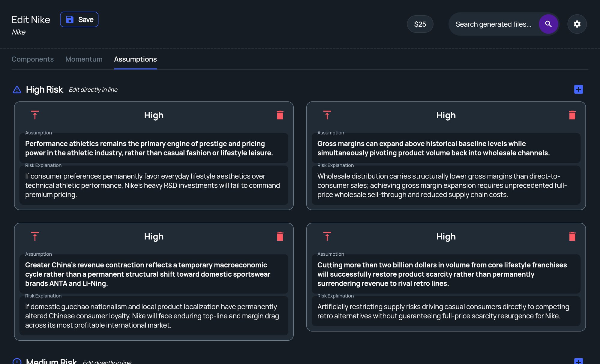Screen dimensions: 600x364
Task: Click High label on Gross margins card
Action: 446,115
